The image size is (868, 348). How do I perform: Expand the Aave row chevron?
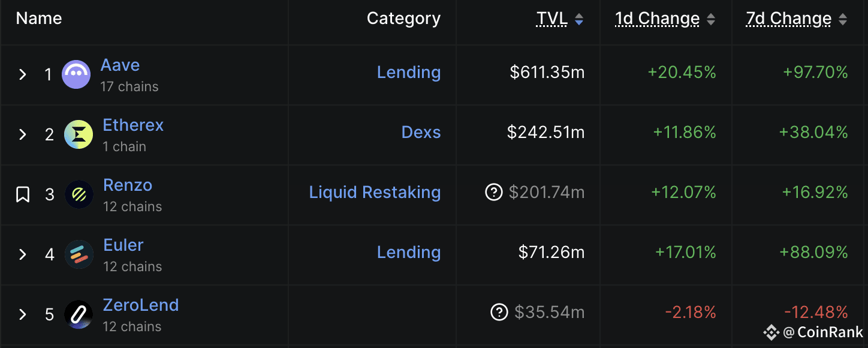click(23, 74)
